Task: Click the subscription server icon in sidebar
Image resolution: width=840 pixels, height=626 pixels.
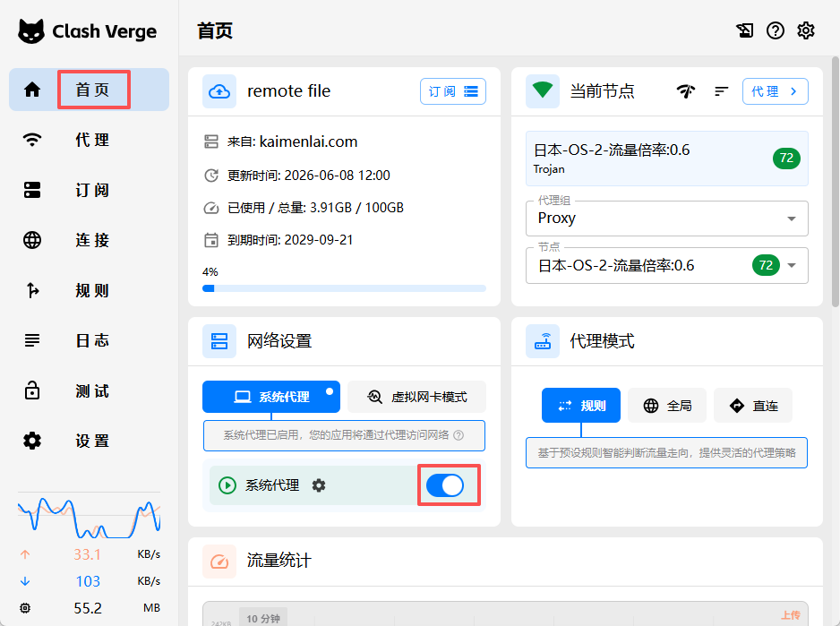Action: pyautogui.click(x=32, y=190)
